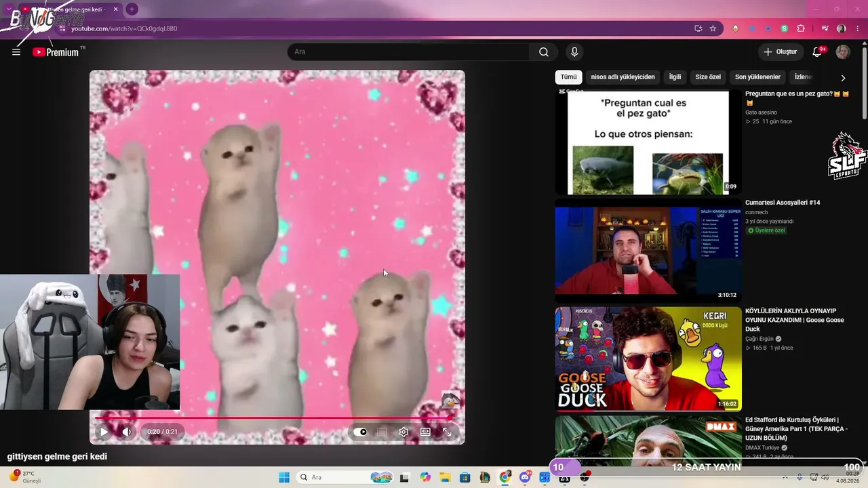Visit Gato asesino channel
This screenshot has width=868, height=488.
[761, 113]
